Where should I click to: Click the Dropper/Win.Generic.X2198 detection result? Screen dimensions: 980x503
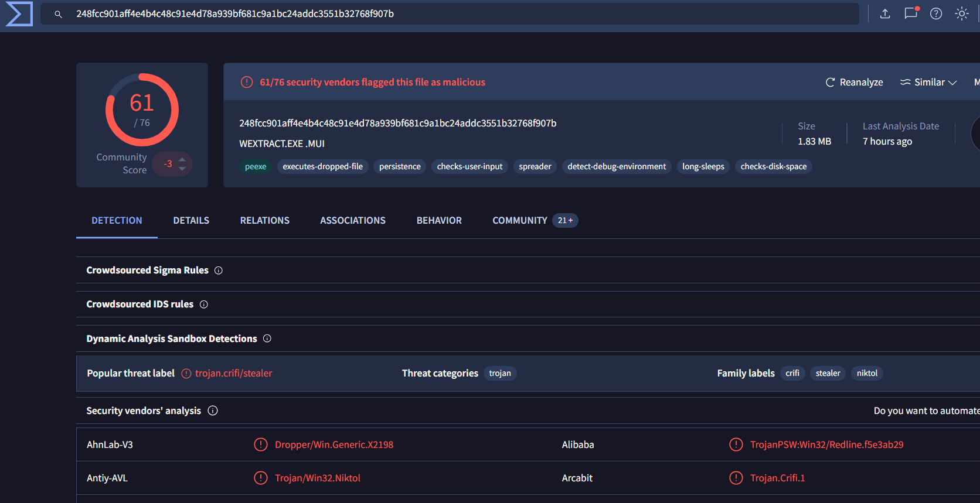click(334, 445)
